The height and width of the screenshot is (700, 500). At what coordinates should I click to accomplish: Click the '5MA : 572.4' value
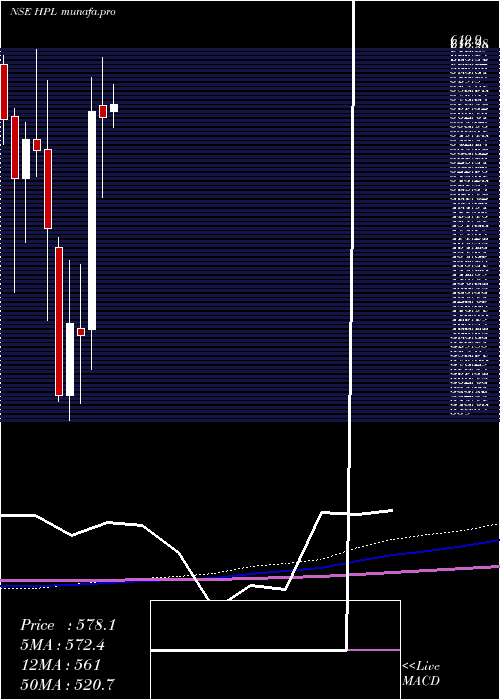[x=65, y=645]
